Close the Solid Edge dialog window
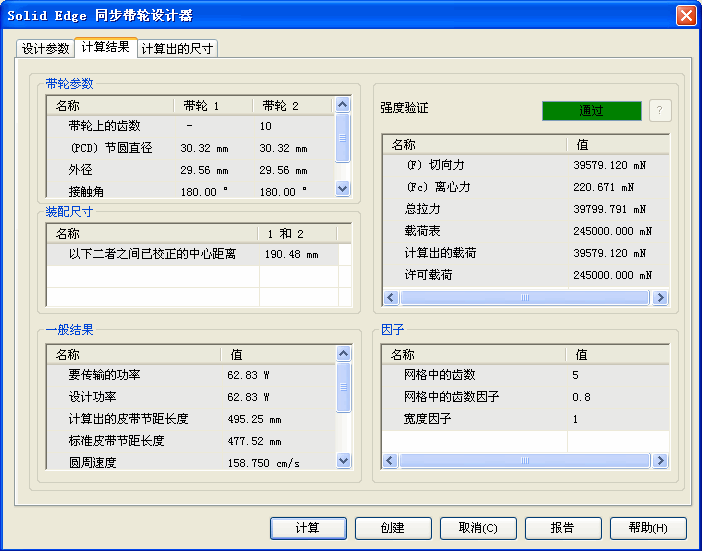Image resolution: width=702 pixels, height=551 pixels. point(686,15)
